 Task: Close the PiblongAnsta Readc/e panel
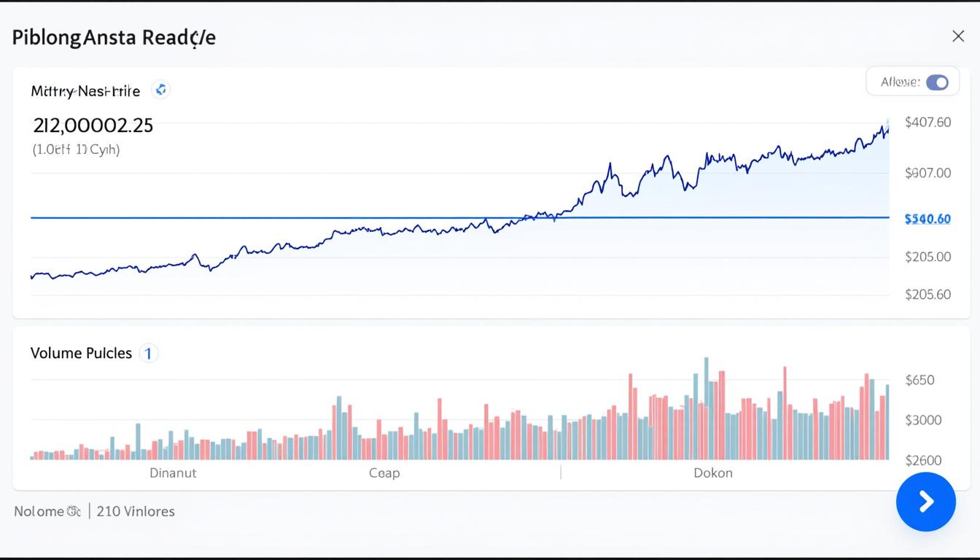(960, 35)
